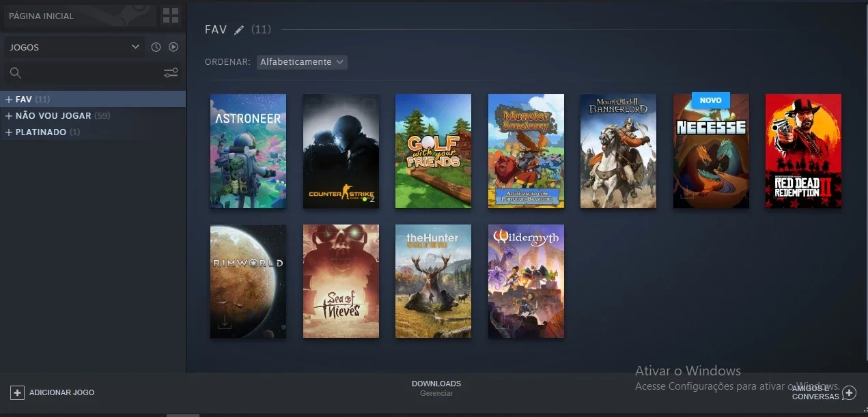Open theHunter Call of the Wild cover
Viewport: 868px width, 417px height.
tap(433, 281)
